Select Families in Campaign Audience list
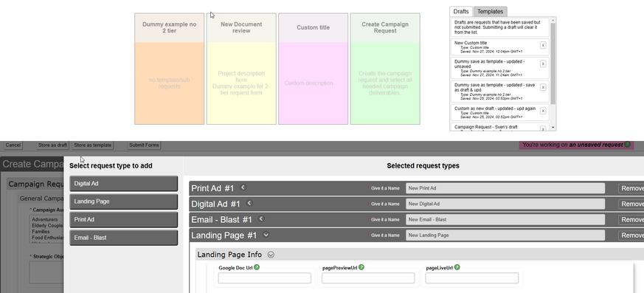 pos(41,231)
